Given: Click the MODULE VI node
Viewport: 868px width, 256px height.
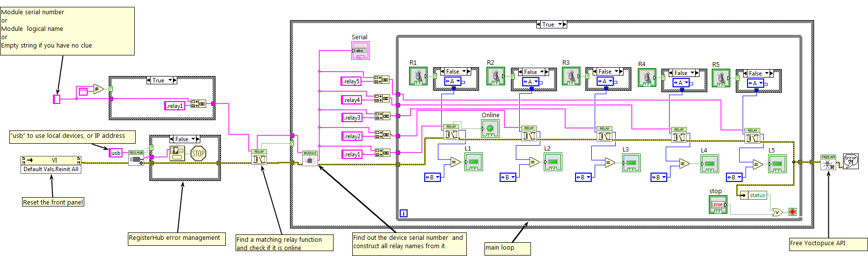Looking at the screenshot, I should (310, 158).
